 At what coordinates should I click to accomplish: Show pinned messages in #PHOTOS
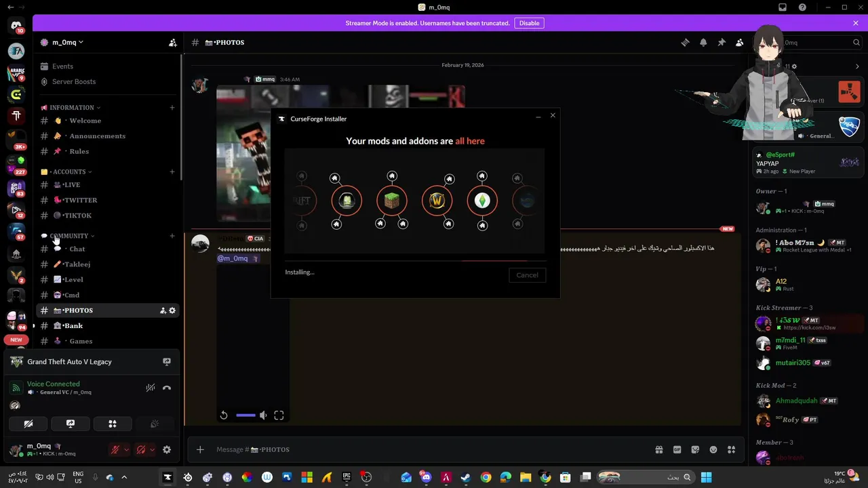coord(722,42)
